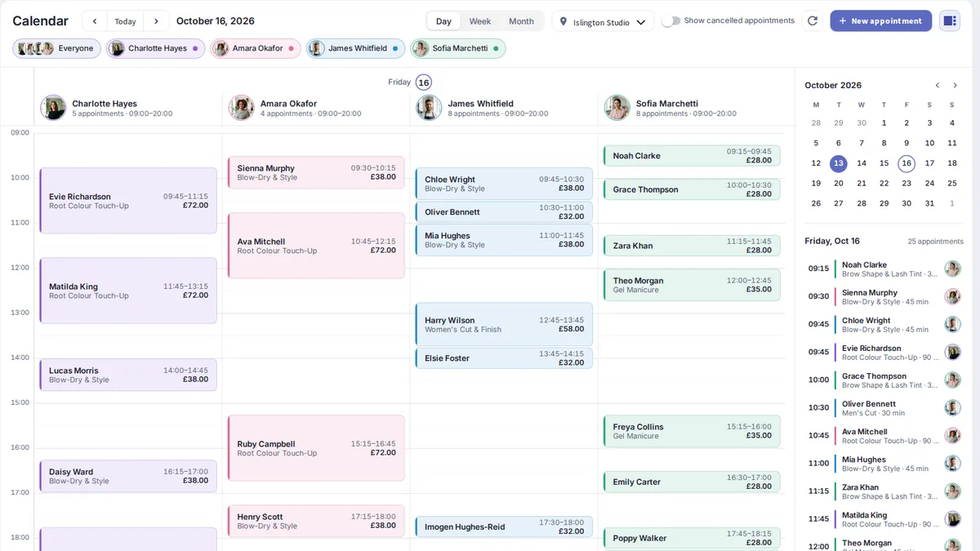Click avatar beside Grace Thompson in agenda
980x551 pixels.
coord(952,380)
